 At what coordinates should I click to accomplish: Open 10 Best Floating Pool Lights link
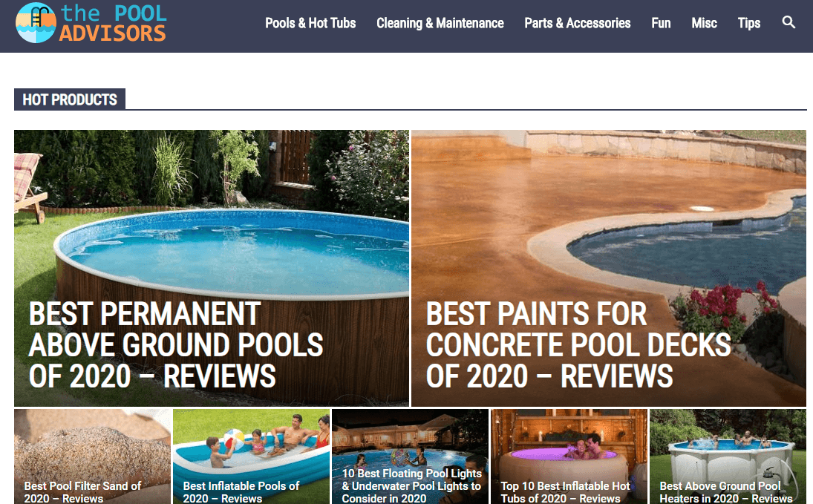(x=411, y=486)
